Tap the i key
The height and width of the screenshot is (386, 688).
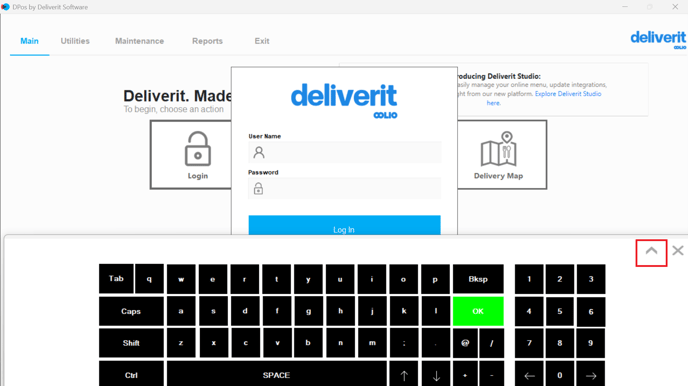pyautogui.click(x=372, y=279)
